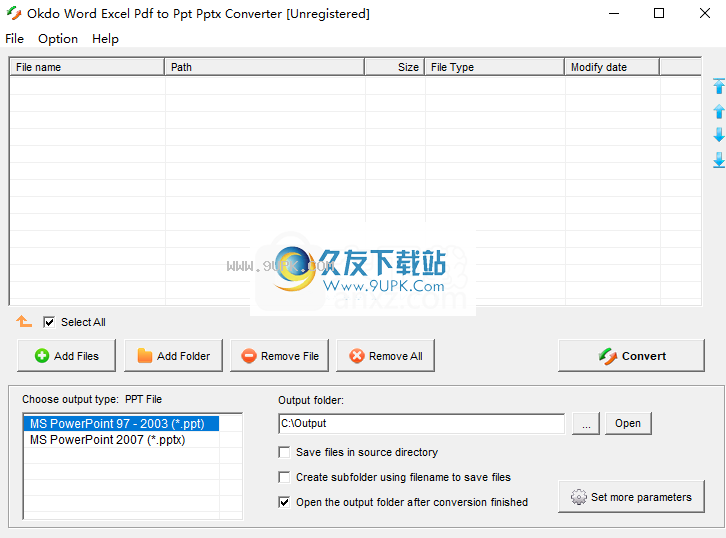Maximize the converter window
Screen dimensions: 726x538
tap(659, 13)
